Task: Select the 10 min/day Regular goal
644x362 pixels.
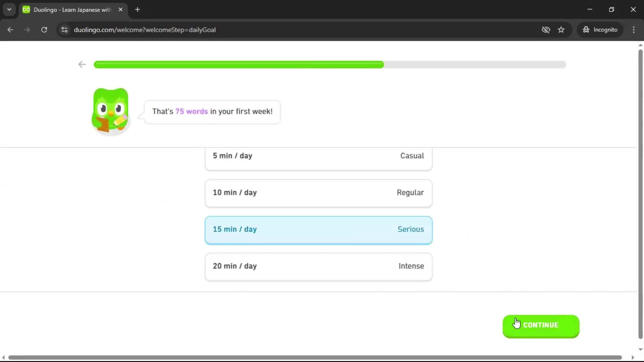Action: point(318,193)
